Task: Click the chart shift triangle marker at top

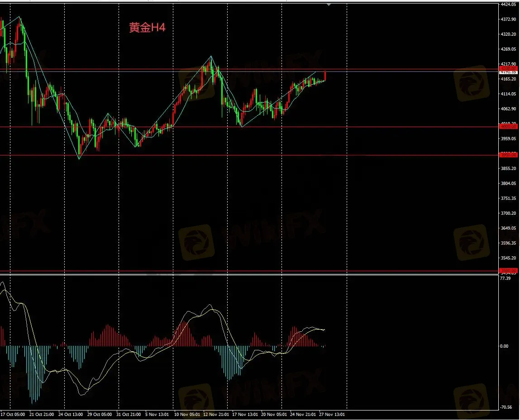Action: (x=329, y=5)
